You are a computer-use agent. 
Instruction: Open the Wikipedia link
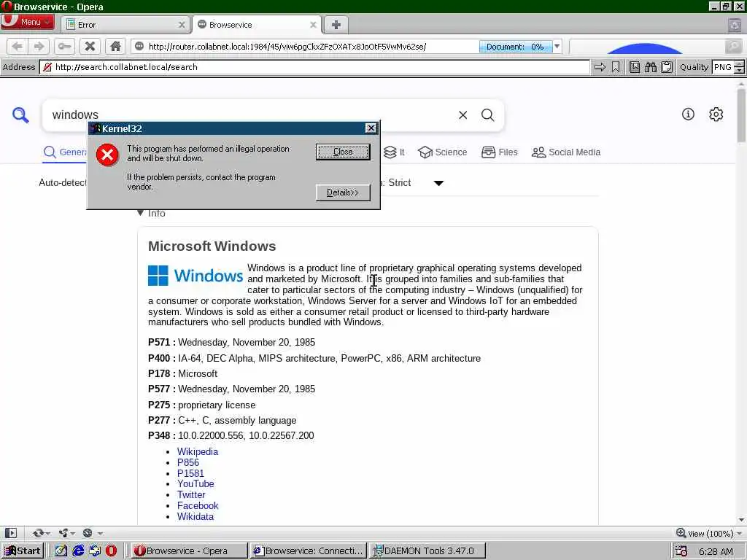click(198, 451)
